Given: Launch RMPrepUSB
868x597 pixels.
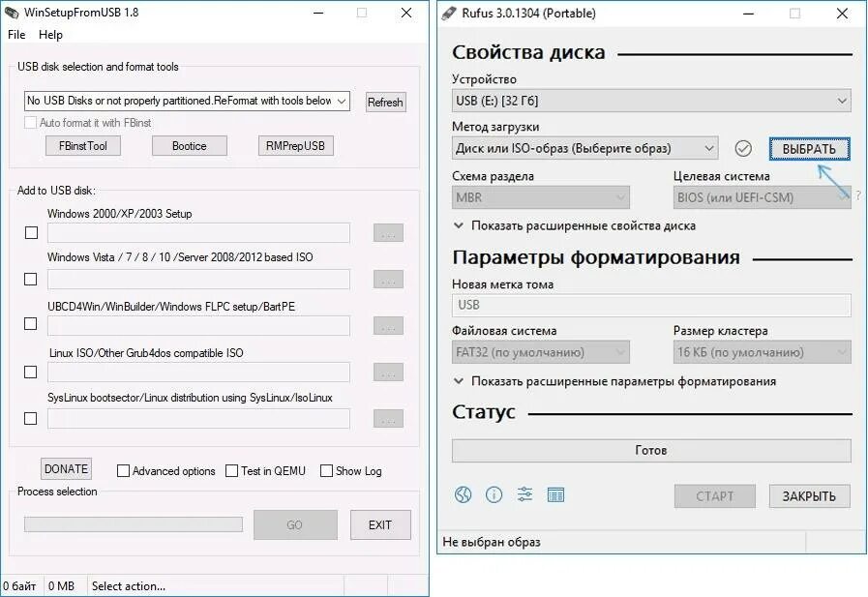Looking at the screenshot, I should coord(295,146).
